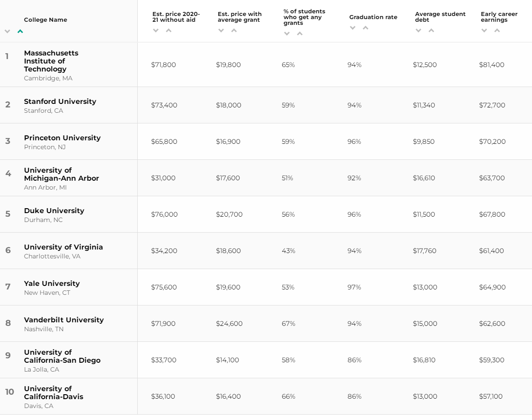Sort percent of students with grants ascending
The width and height of the screenshot is (532, 420).
click(x=300, y=33)
